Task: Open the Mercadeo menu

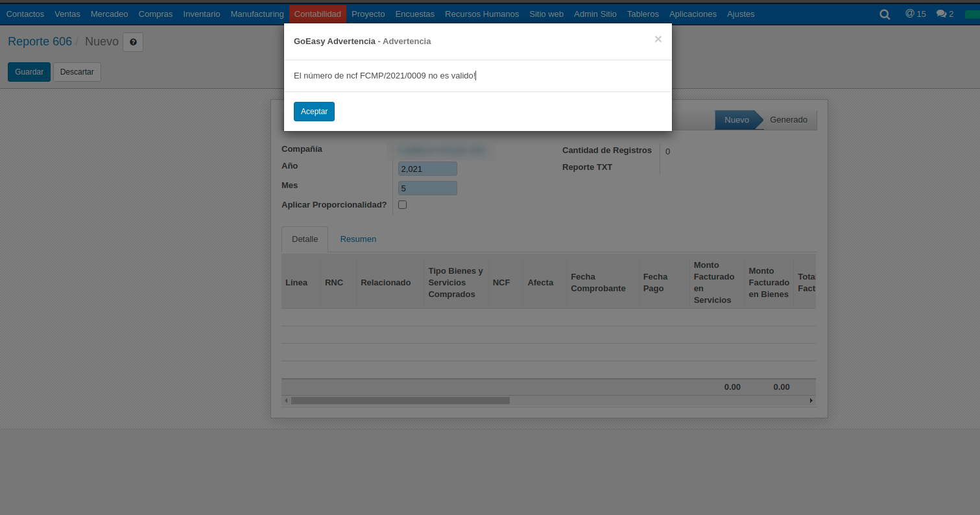Action: (x=110, y=14)
